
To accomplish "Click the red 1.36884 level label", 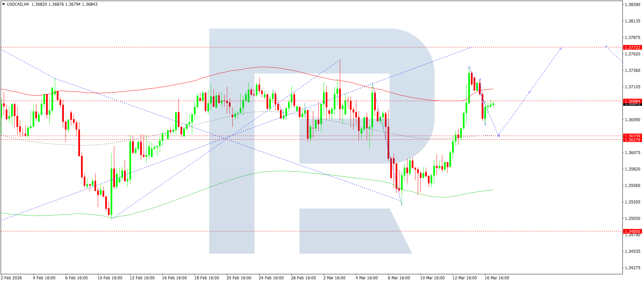I will [632, 101].
